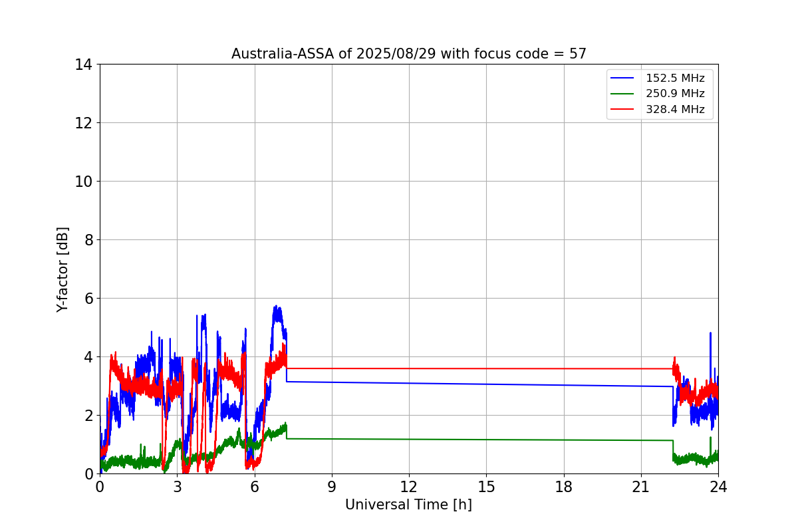Click the x-axis tick label 15
The image size is (798, 532).
click(x=486, y=487)
